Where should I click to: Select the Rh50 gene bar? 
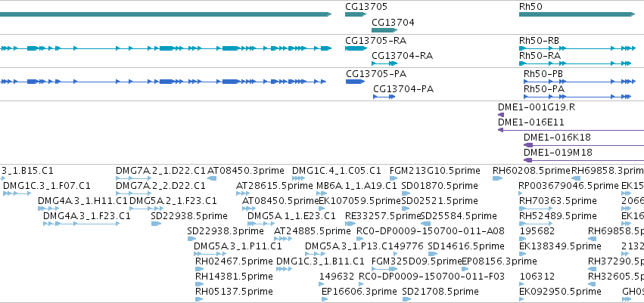pyautogui.click(x=577, y=14)
